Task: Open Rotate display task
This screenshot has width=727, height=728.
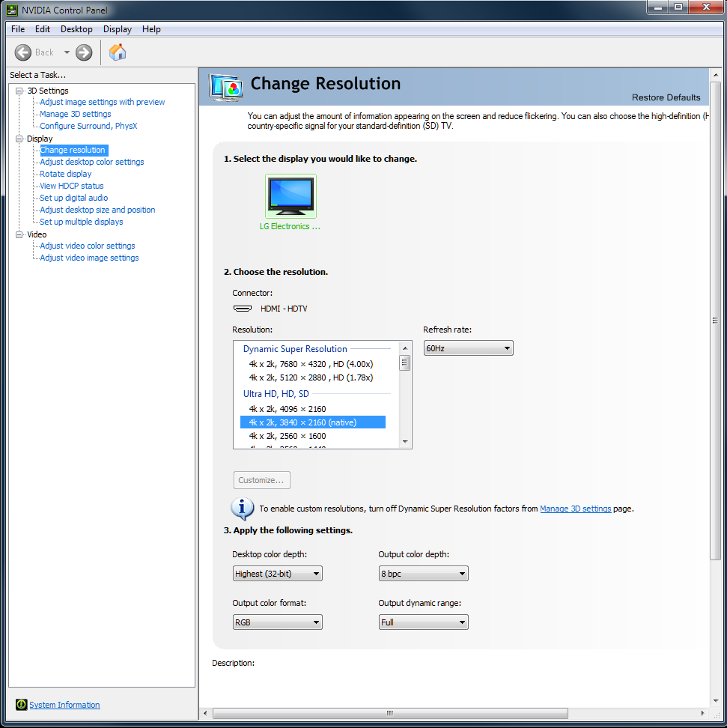Action: (65, 174)
